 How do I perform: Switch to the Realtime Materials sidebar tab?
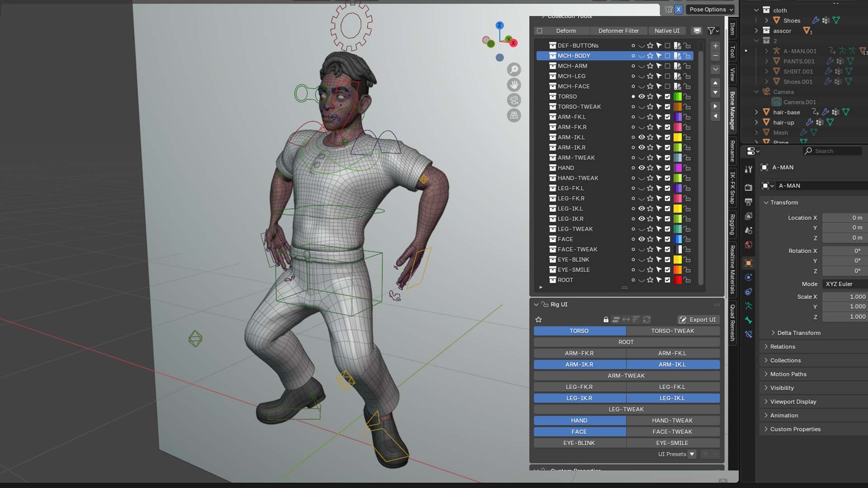pyautogui.click(x=732, y=269)
